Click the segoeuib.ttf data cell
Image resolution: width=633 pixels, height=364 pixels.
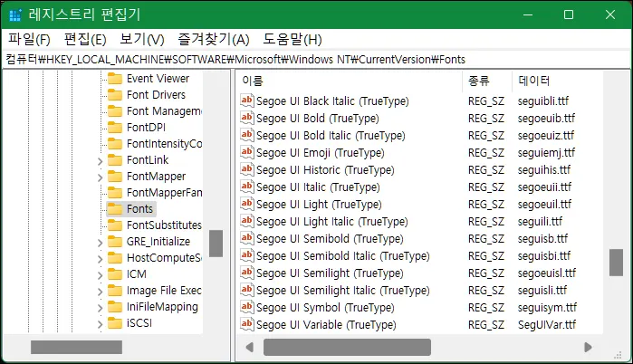click(x=546, y=119)
